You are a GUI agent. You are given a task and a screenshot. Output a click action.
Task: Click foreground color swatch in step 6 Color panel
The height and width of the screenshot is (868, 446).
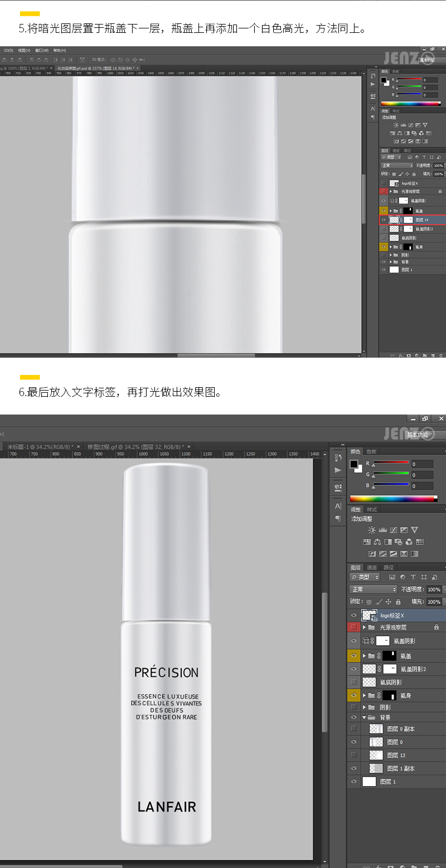click(x=353, y=464)
